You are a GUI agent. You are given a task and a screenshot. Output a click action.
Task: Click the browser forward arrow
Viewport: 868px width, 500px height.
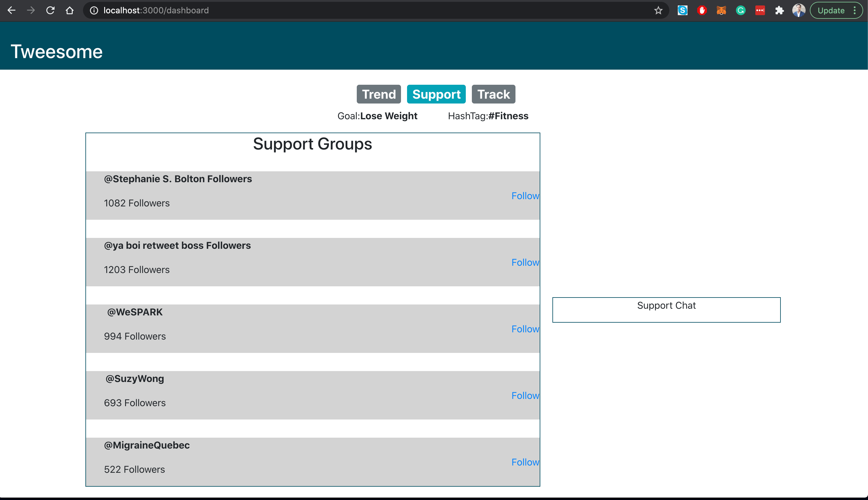31,10
